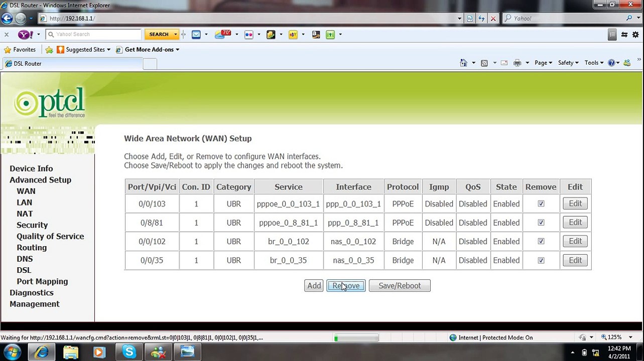Open Windows Media Player from taskbar
Image resolution: width=644 pixels, height=361 pixels.
tap(99, 352)
